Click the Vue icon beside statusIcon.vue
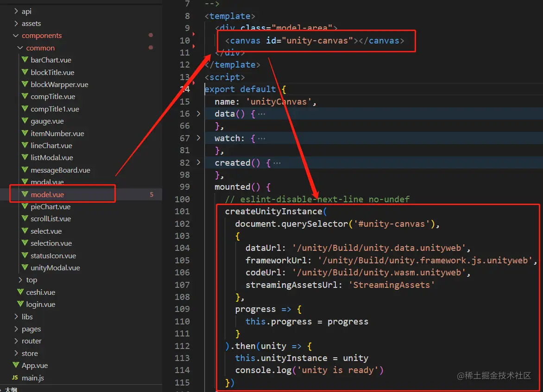This screenshot has height=392, width=543. click(25, 255)
